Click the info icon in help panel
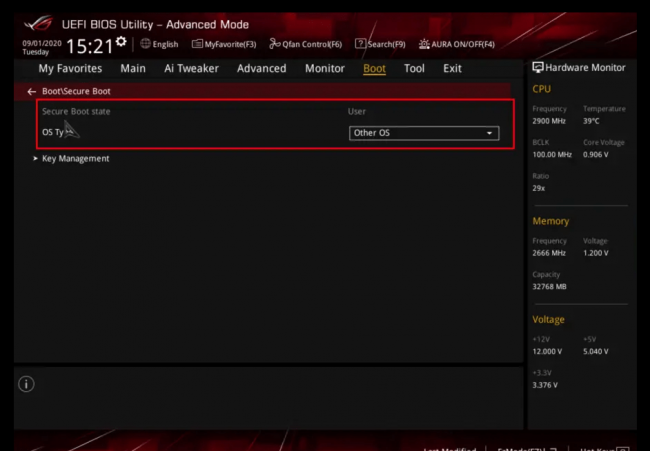650x451 pixels. point(26,384)
